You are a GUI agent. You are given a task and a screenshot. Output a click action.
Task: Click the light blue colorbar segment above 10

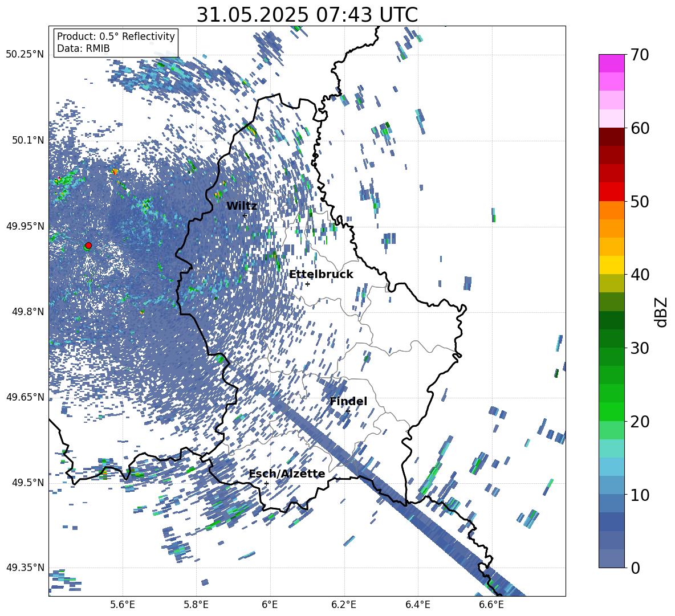click(611, 467)
